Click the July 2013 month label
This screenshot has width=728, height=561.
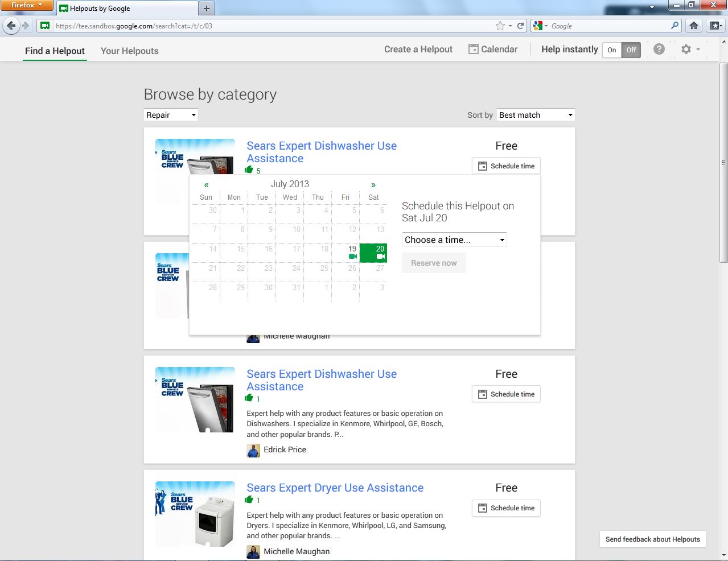pos(290,184)
